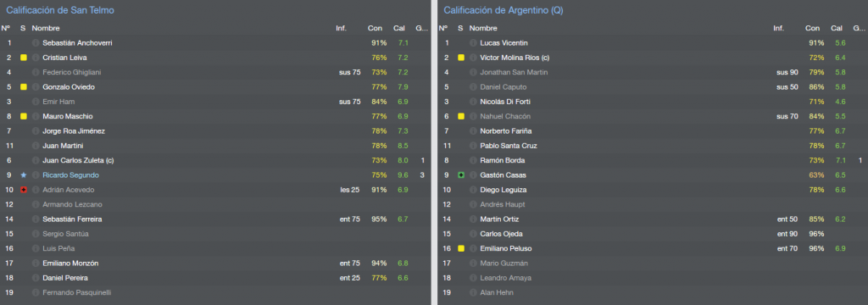Viewport: 868px width, 305px height.
Task: Click yellow card icon beside Emiliano Peluso
Action: pyautogui.click(x=461, y=248)
